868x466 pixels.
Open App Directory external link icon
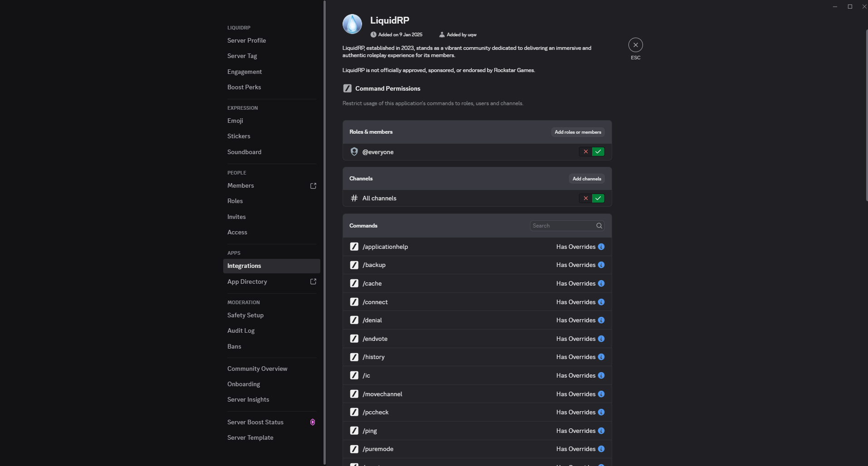(313, 282)
